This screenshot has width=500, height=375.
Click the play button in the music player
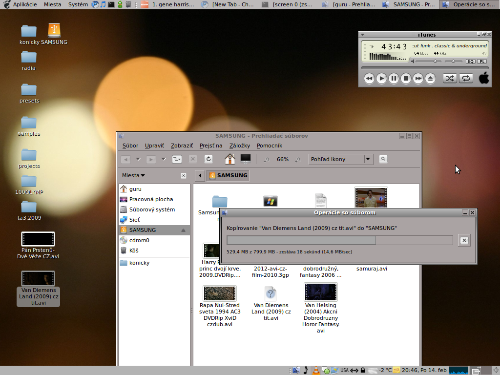[x=381, y=78]
